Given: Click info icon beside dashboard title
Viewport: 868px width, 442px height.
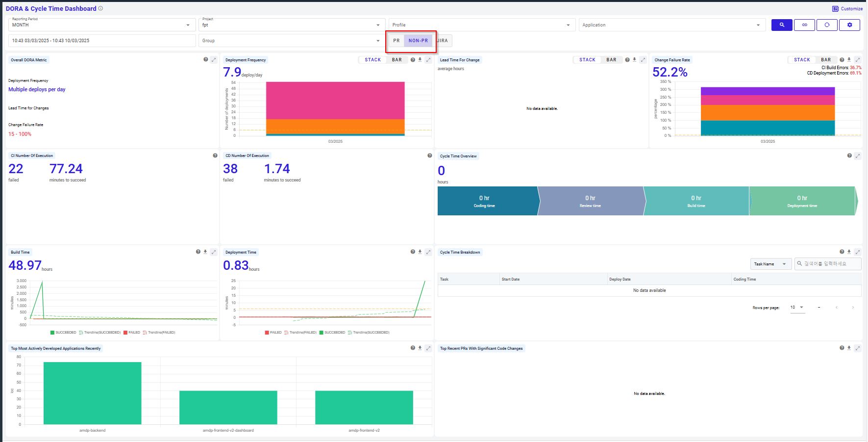Looking at the screenshot, I should [x=100, y=8].
